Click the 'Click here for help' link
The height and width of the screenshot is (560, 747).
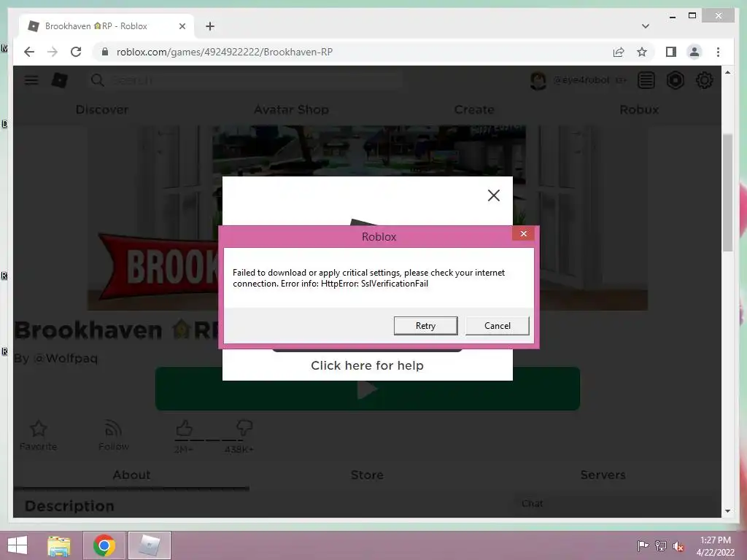click(368, 365)
